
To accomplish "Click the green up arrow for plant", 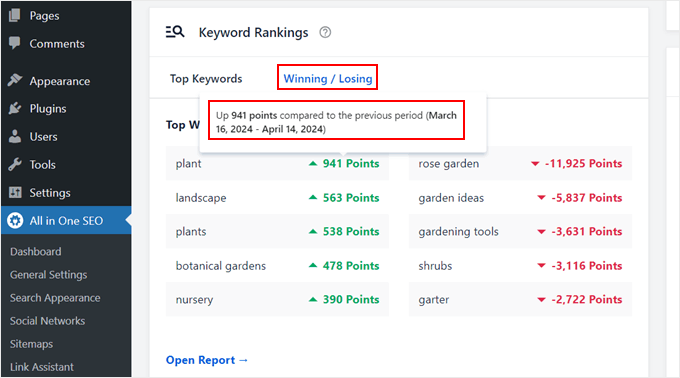I will [x=313, y=163].
